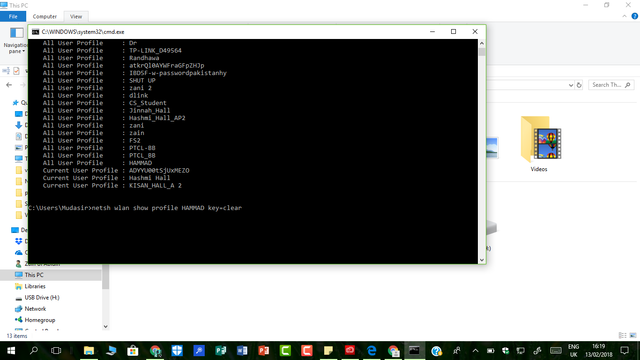
Task: Click the KISAN_HALL_A 2 profile line
Action: coord(112,185)
